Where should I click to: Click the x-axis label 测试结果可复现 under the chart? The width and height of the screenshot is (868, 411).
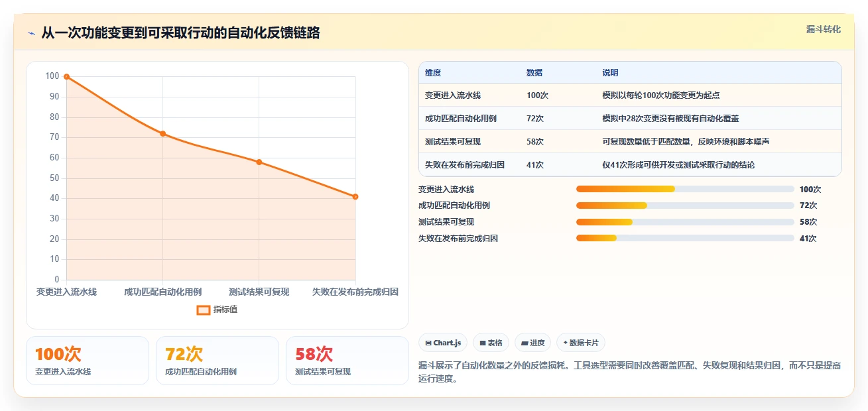259,292
